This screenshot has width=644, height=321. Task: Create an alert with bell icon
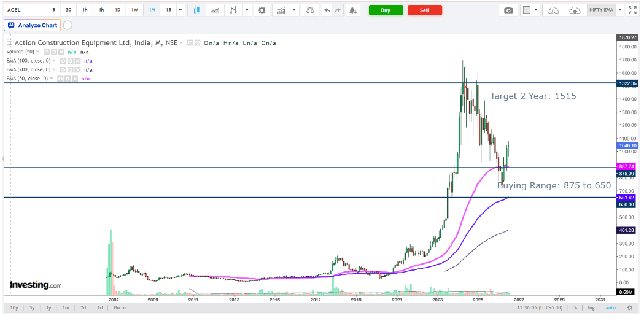point(352,10)
